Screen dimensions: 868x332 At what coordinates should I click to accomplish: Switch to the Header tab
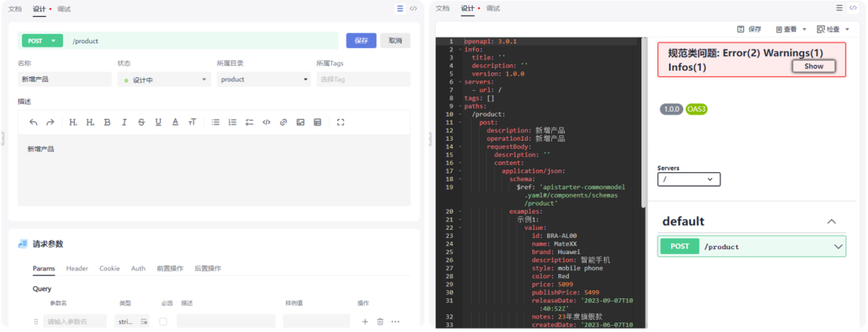(77, 268)
